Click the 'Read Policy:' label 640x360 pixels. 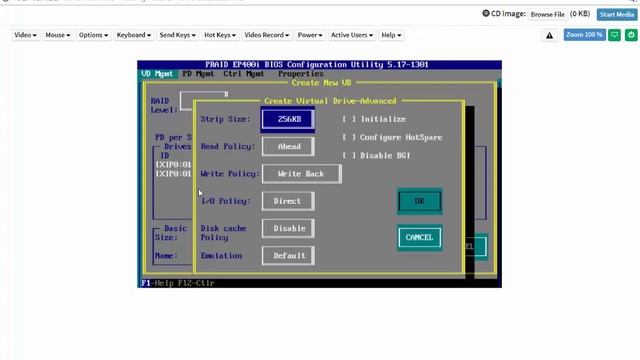[x=227, y=147]
